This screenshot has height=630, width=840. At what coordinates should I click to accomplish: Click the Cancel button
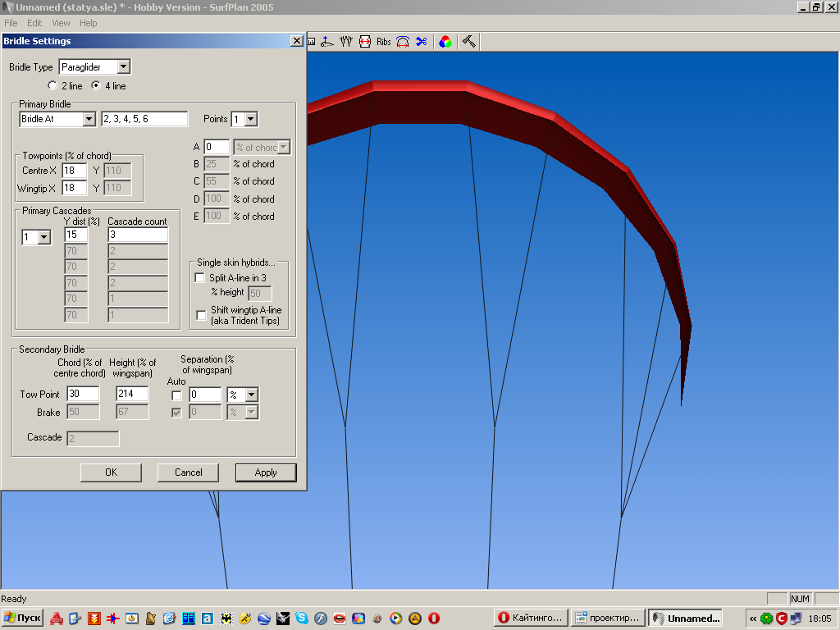pyautogui.click(x=188, y=472)
